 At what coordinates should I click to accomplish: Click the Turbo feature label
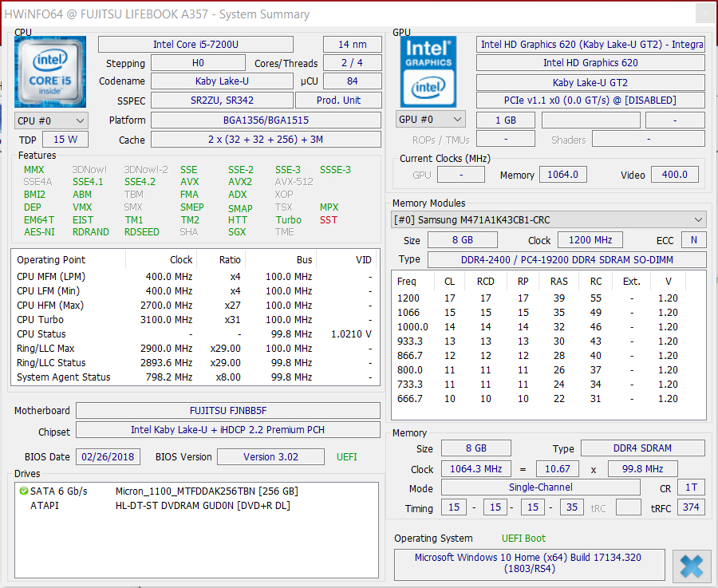tap(289, 220)
